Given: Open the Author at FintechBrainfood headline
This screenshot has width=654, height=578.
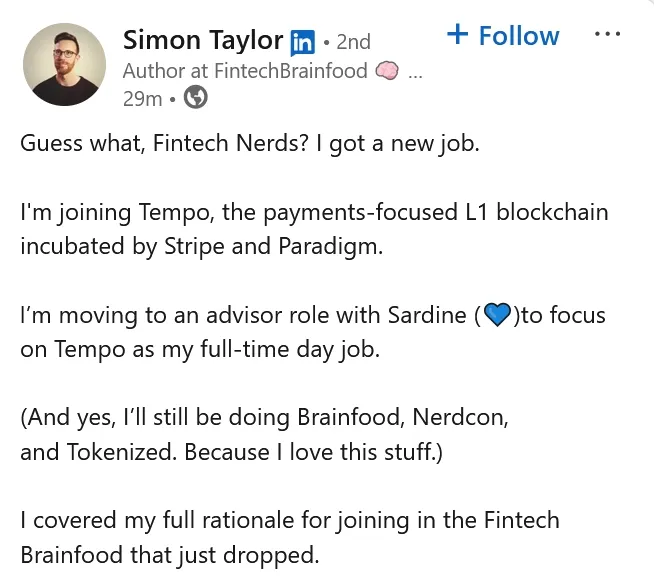Looking at the screenshot, I should (x=245, y=71).
